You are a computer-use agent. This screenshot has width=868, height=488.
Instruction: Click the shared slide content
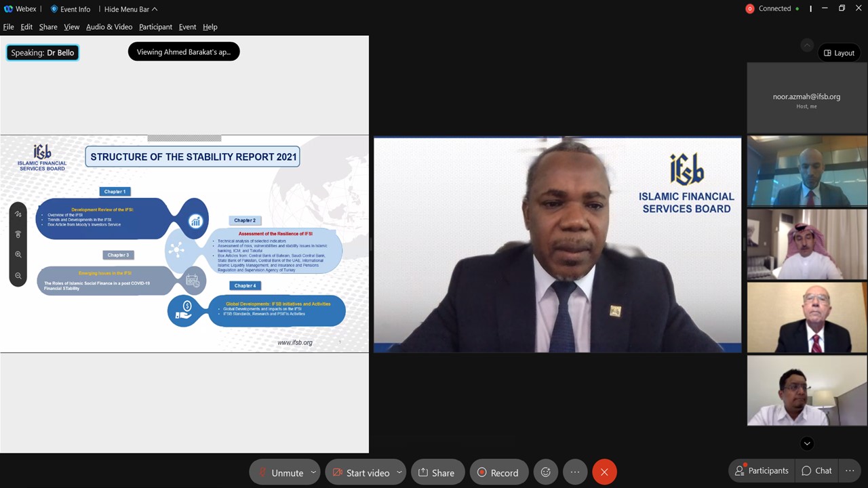[x=184, y=244]
